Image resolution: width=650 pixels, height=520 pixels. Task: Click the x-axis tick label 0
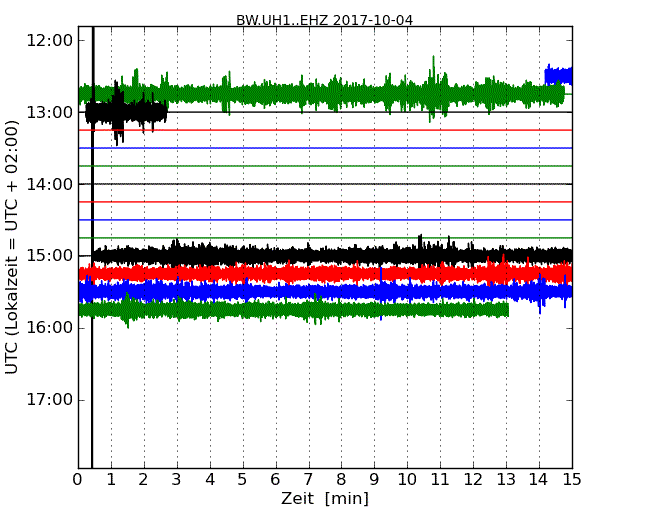[79, 479]
